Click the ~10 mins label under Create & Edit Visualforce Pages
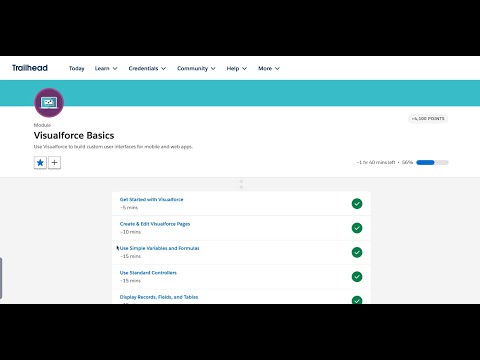Screen dimensions: 480x360 130,232
